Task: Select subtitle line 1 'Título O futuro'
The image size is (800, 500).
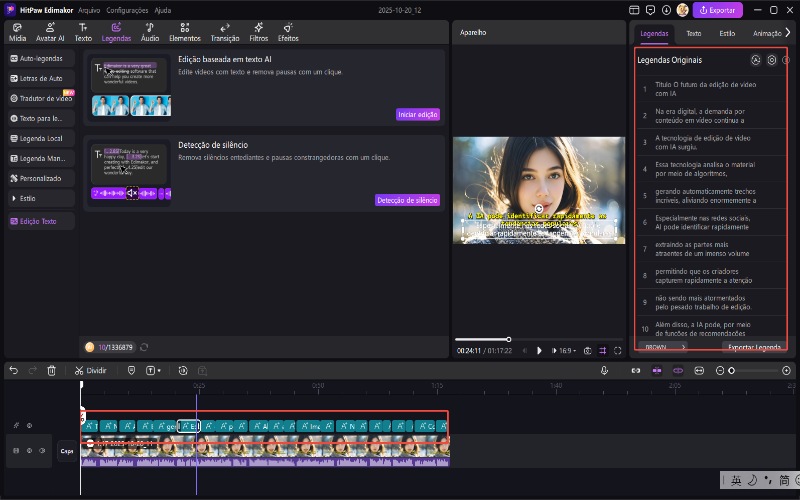Action: (x=712, y=89)
